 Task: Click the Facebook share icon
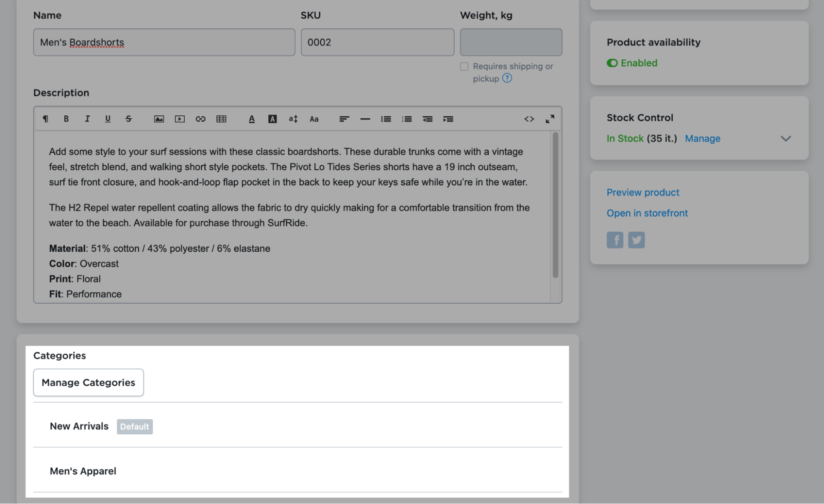[x=615, y=239]
